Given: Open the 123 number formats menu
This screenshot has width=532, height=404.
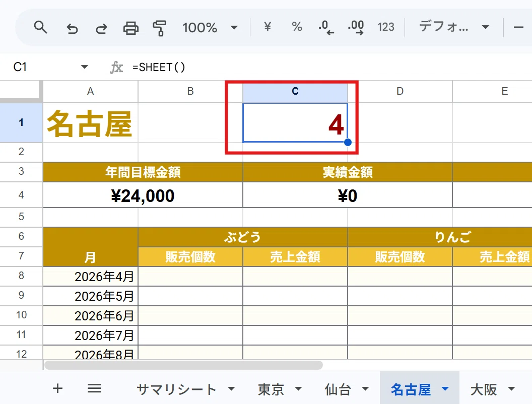Looking at the screenshot, I should pos(386,27).
